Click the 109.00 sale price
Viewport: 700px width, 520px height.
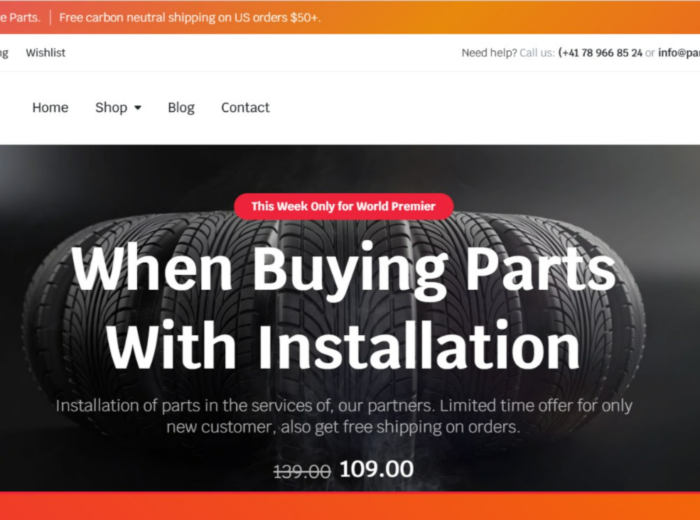point(377,469)
